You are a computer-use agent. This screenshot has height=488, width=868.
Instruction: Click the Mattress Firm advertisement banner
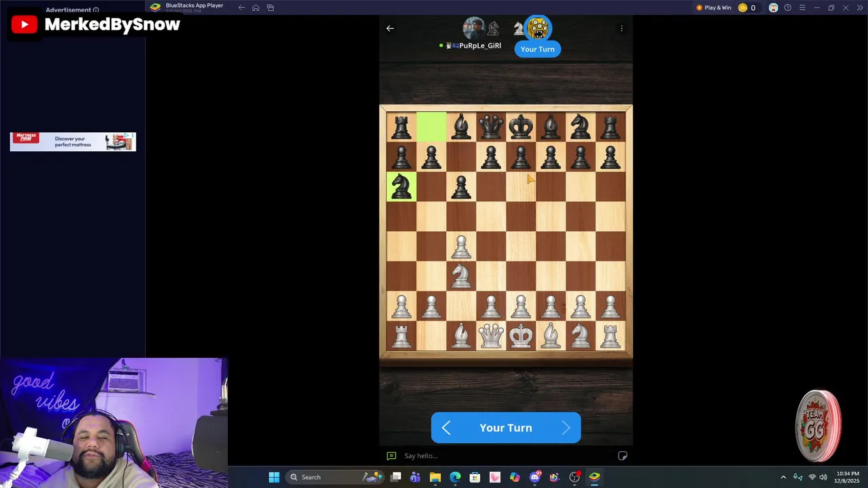[73, 142]
